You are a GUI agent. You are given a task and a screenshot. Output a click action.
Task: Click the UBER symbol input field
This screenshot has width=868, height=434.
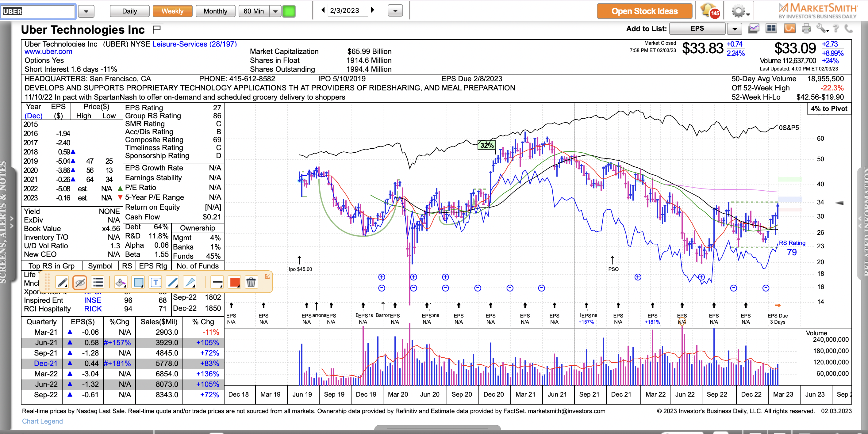(x=38, y=11)
